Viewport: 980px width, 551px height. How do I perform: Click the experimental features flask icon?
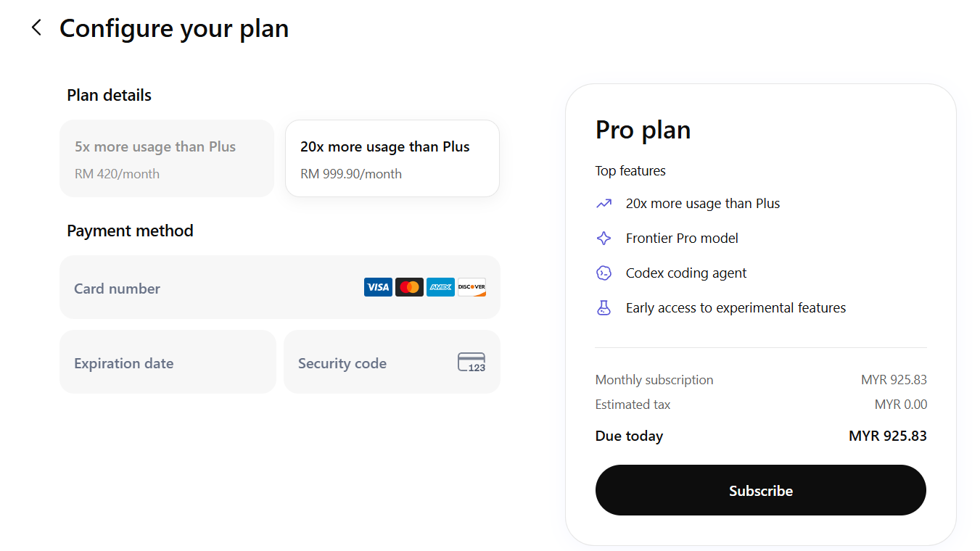pyautogui.click(x=604, y=308)
